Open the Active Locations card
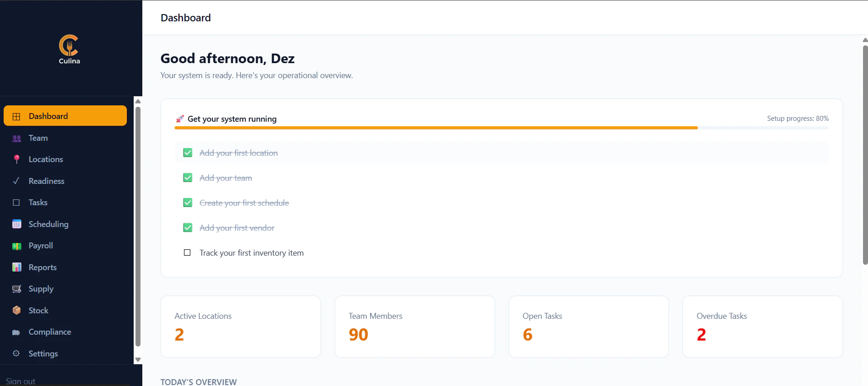 tap(241, 327)
